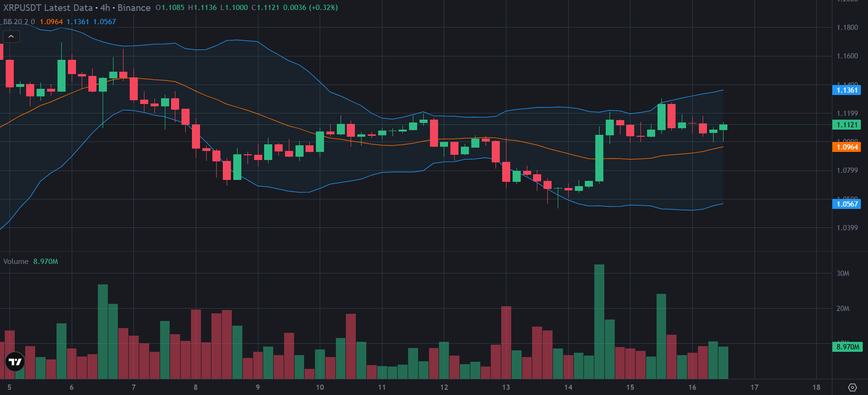Click the change value 0.0036 (+0.32%)
The width and height of the screenshot is (868, 395).
point(311,8)
